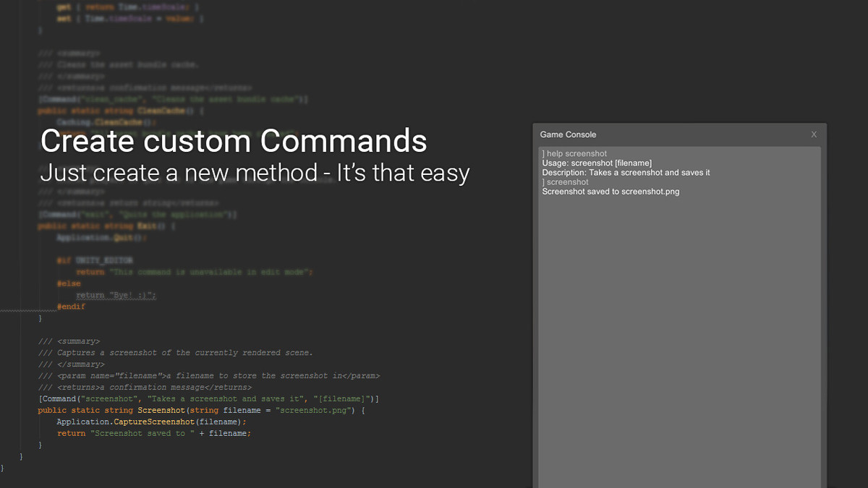
Task: Click the [Command("screenshot", ...)] attribute line
Action: pos(209,399)
